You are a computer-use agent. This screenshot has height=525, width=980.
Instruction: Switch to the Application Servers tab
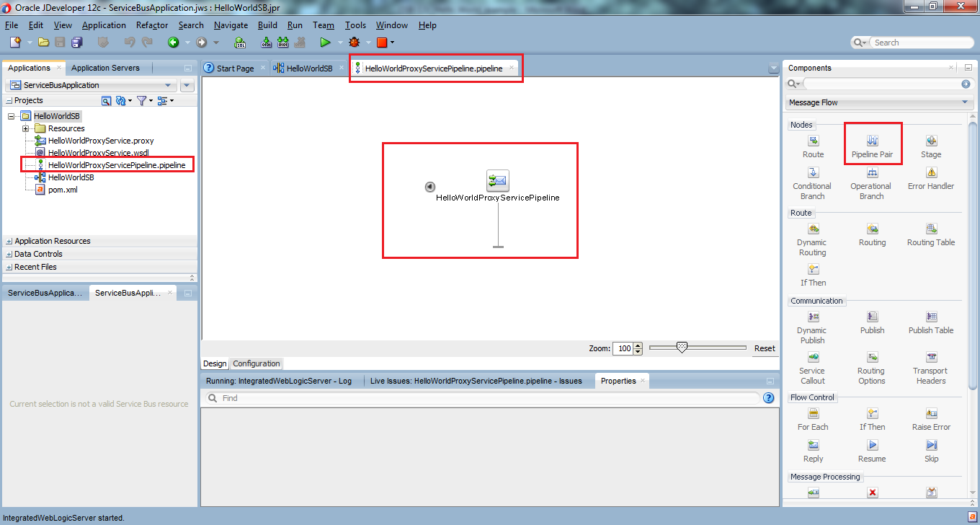tap(105, 68)
